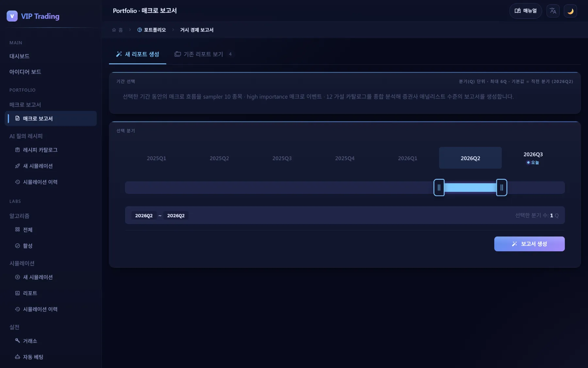This screenshot has width=588, height=368.
Task: Select the 2025Q3 quarter label
Action: coord(282,158)
